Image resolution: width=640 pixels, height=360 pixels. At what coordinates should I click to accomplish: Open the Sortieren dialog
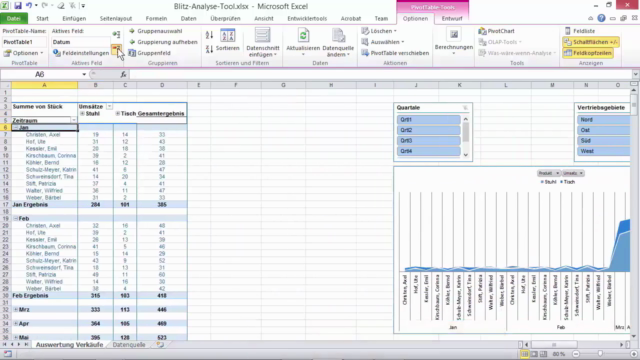[227, 40]
